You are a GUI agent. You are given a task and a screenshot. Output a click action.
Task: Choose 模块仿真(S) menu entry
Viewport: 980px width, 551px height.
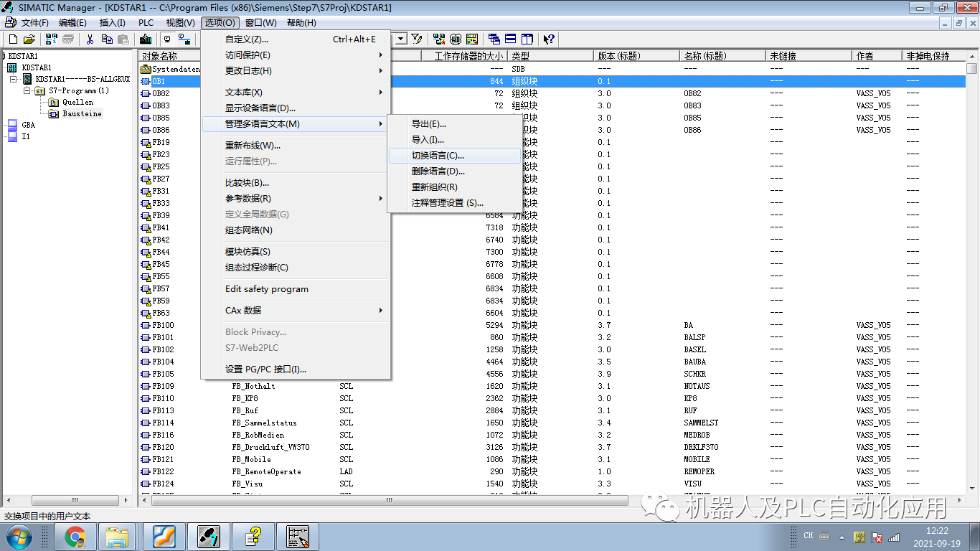point(296,252)
